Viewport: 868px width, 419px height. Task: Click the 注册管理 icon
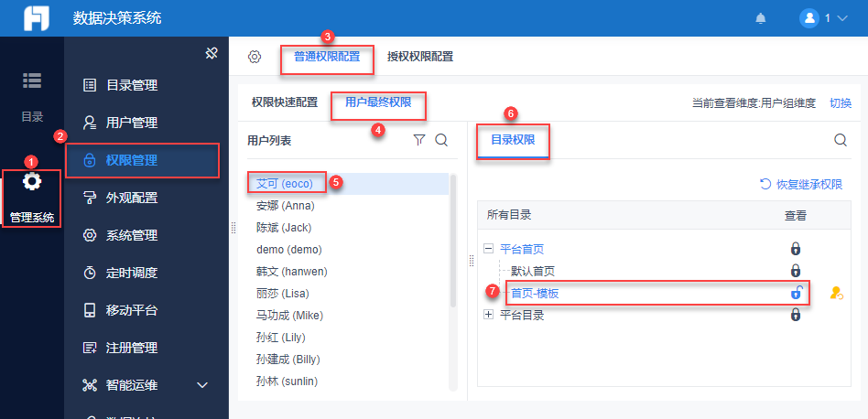89,348
